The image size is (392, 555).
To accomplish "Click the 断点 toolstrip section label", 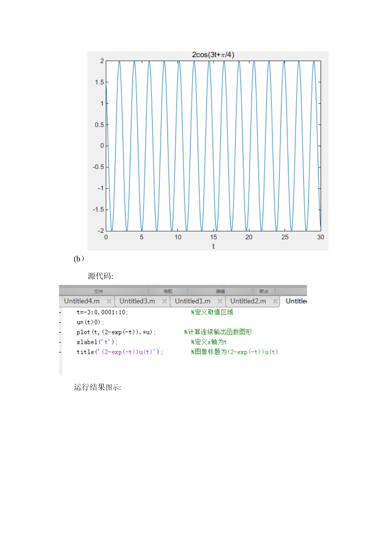I will tap(264, 291).
